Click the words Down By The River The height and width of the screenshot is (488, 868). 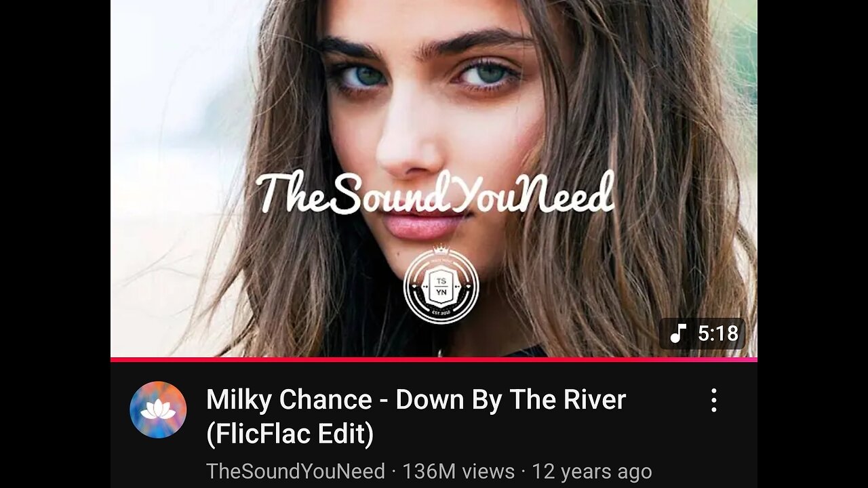click(511, 399)
